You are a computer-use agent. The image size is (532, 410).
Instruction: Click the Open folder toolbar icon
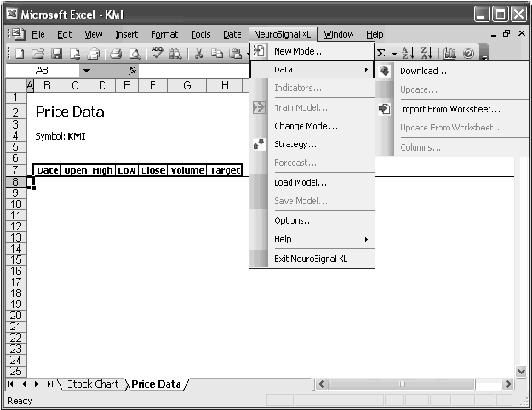pyautogui.click(x=38, y=54)
